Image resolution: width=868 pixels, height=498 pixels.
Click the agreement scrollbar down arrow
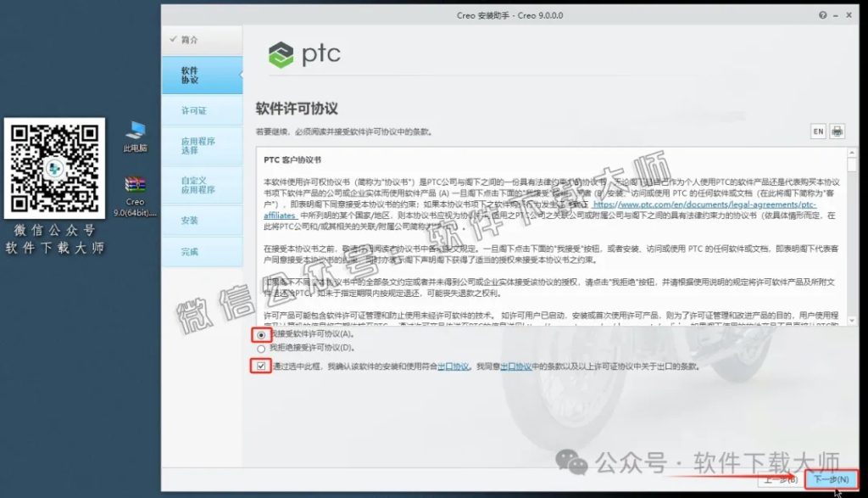point(851,320)
